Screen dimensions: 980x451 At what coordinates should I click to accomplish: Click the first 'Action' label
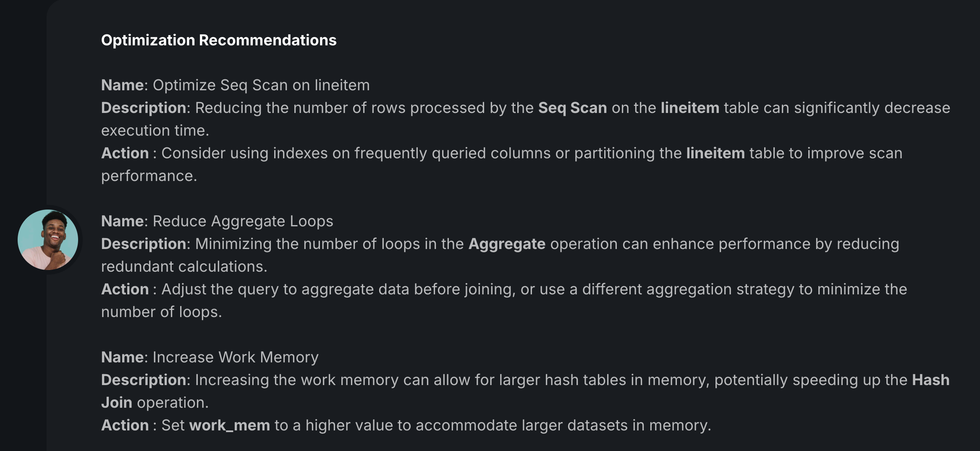pyautogui.click(x=125, y=153)
